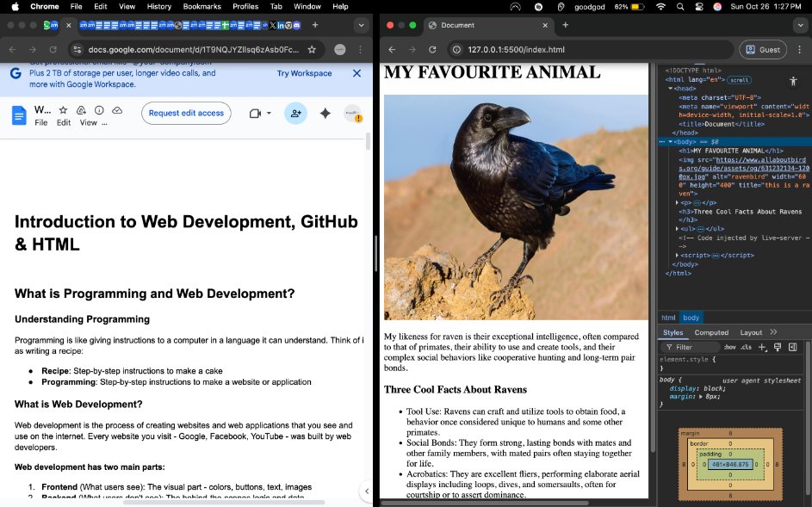
Task: Expand margin shorthand in body style rule
Action: tap(701, 397)
